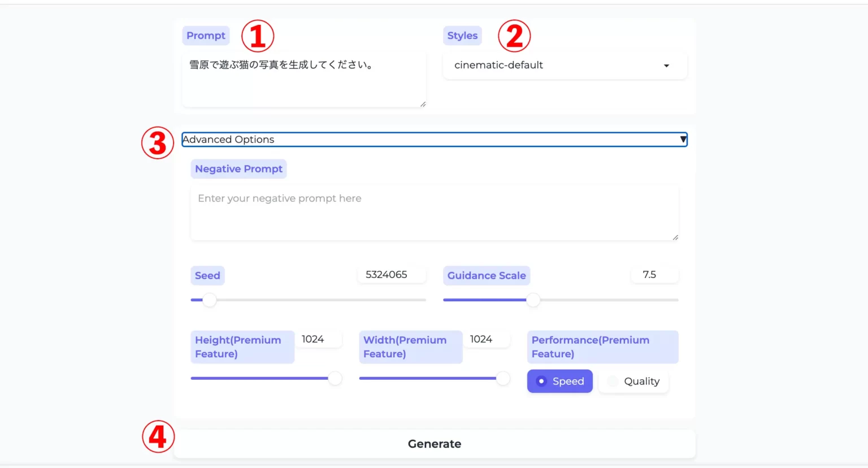Screen dimensions: 868x468
Task: Click the Styles dropdown caret arrow
Action: (666, 66)
